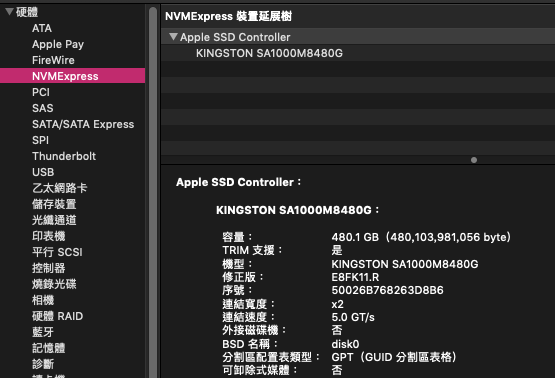
Task: Select the Apple SSD Controller tree row
Action: coord(358,37)
